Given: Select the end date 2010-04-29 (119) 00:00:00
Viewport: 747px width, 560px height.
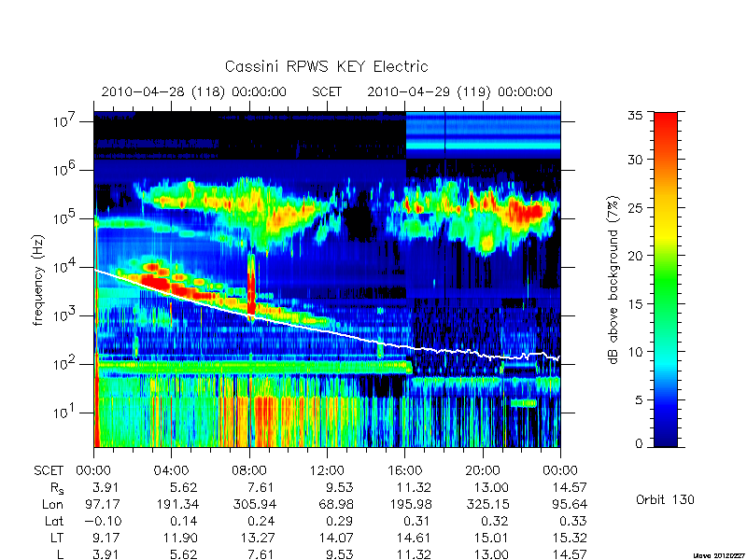Looking at the screenshot, I should 459,91.
